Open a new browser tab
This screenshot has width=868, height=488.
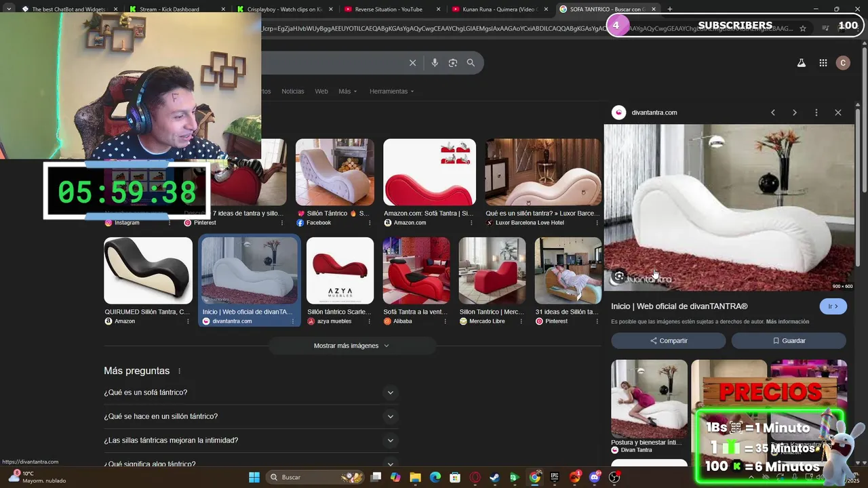pyautogui.click(x=670, y=9)
